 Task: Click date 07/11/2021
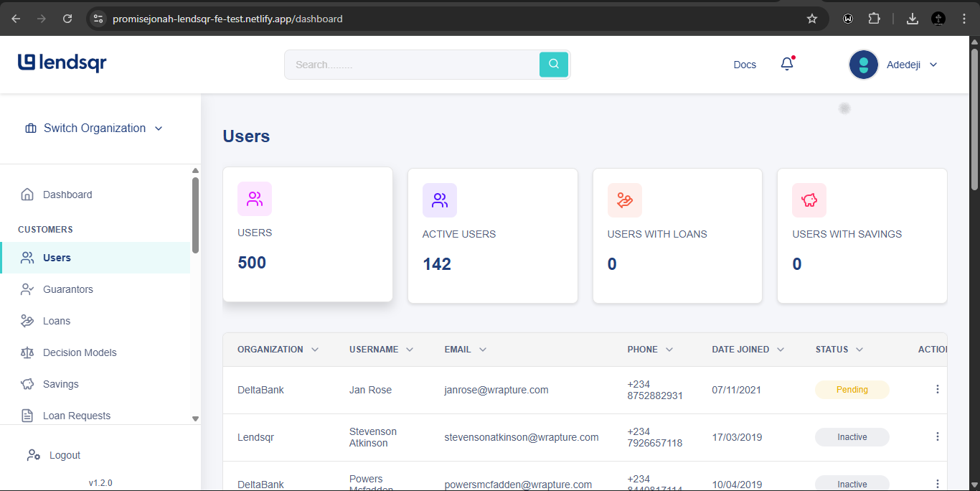click(x=737, y=390)
